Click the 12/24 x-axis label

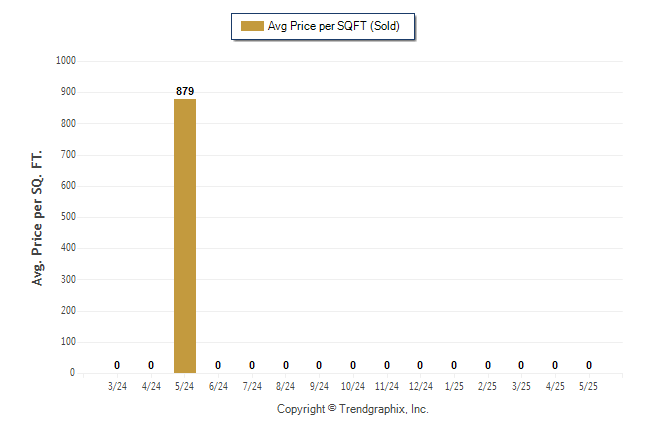[421, 386]
